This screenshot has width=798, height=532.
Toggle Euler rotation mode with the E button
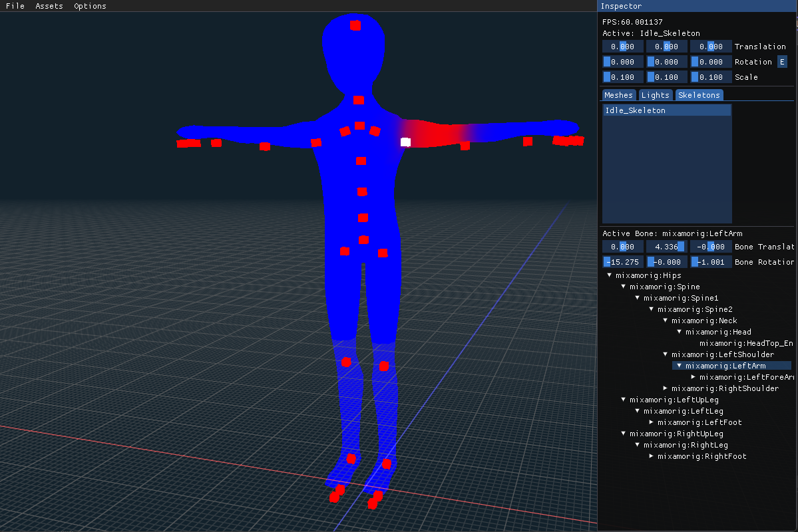click(783, 61)
